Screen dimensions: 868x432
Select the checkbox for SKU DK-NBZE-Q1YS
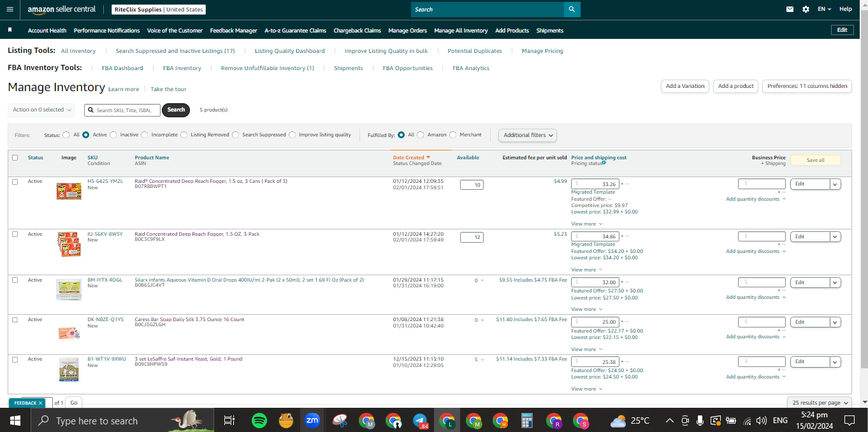(x=15, y=320)
